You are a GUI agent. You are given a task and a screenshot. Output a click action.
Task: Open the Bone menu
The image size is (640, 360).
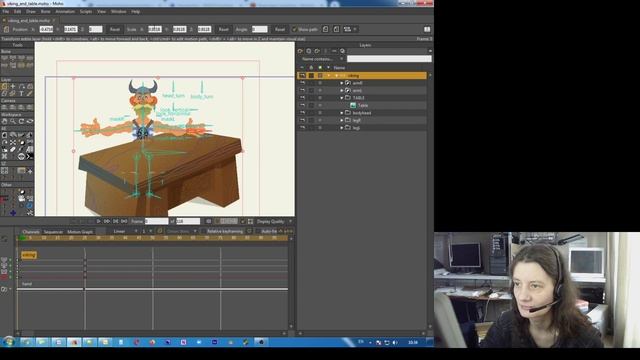pyautogui.click(x=45, y=12)
